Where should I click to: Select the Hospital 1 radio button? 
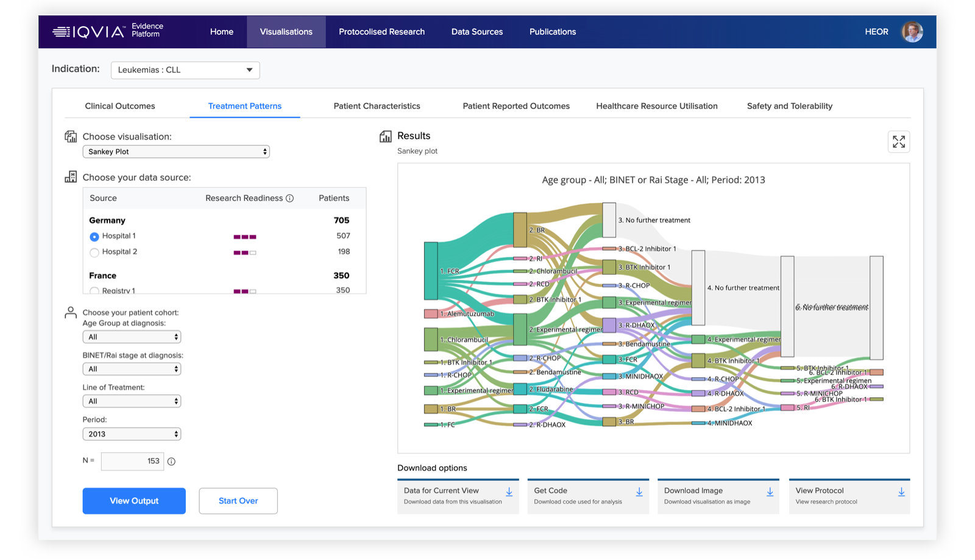[94, 236]
